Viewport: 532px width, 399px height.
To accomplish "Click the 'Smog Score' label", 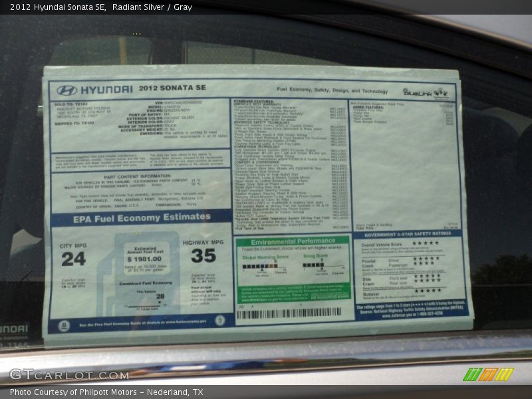I will 315,256.
